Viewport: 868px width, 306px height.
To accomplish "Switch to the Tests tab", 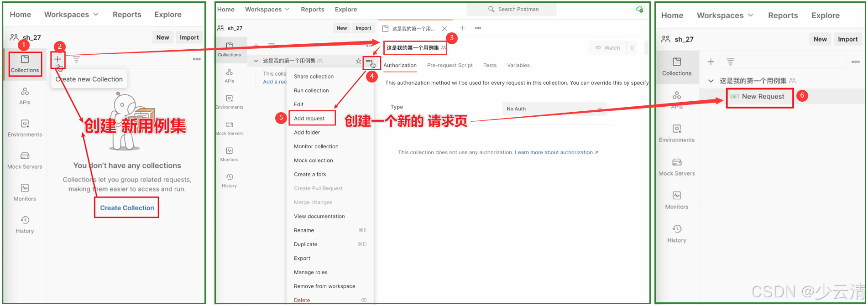I will pyautogui.click(x=490, y=65).
